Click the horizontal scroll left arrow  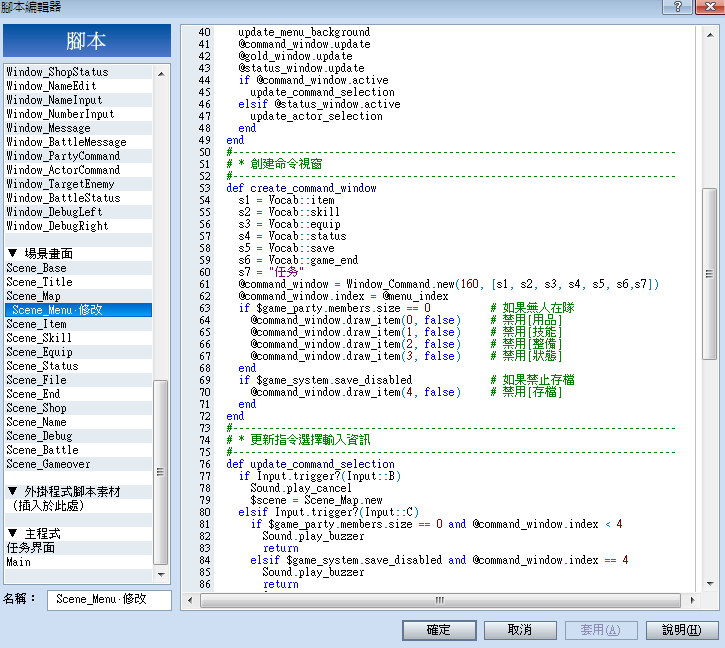[x=190, y=600]
